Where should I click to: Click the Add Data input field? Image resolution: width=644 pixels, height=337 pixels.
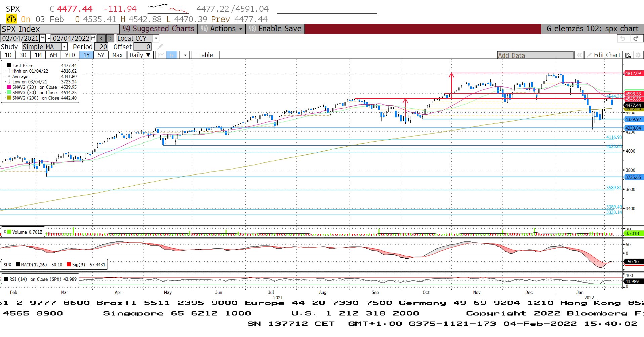(x=535, y=55)
